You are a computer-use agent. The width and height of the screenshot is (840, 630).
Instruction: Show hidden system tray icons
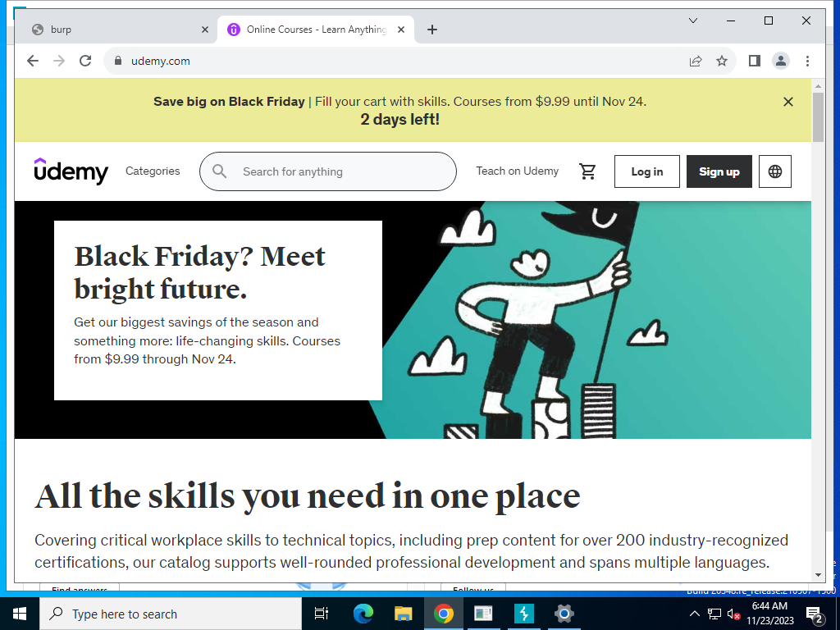[694, 614]
